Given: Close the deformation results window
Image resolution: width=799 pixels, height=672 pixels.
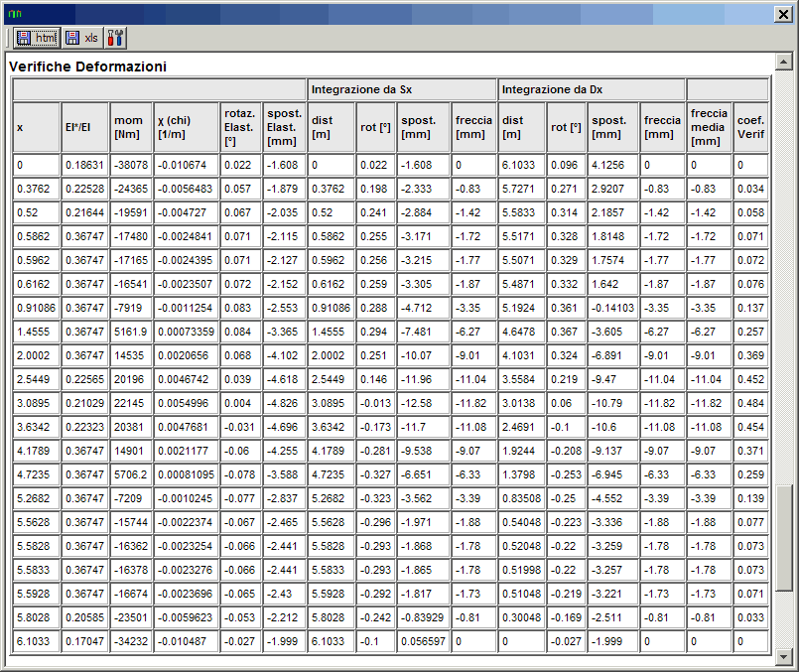Looking at the screenshot, I should (x=783, y=14).
